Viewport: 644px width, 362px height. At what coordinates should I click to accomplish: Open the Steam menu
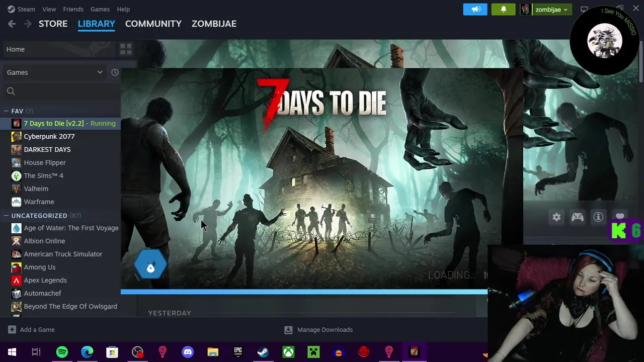pyautogui.click(x=21, y=9)
